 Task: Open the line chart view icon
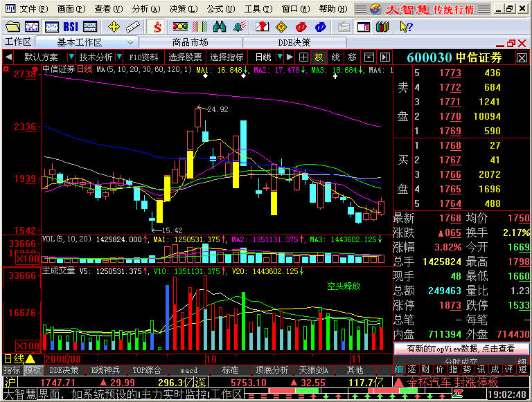[x=32, y=27]
